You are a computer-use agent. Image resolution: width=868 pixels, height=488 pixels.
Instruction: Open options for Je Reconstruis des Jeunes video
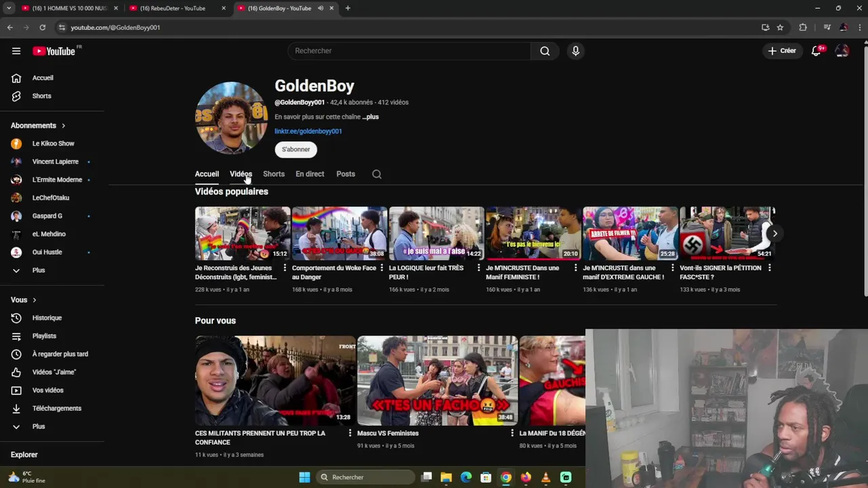click(285, 268)
